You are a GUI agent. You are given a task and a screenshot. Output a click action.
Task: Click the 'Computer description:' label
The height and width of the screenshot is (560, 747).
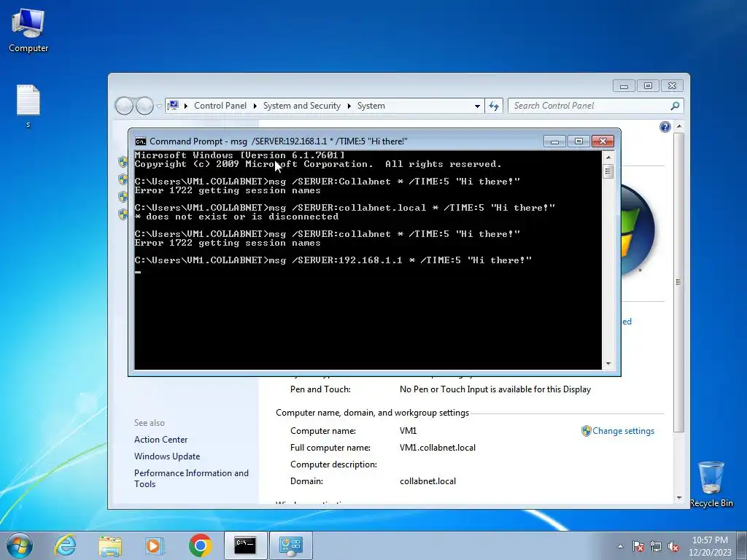(333, 464)
